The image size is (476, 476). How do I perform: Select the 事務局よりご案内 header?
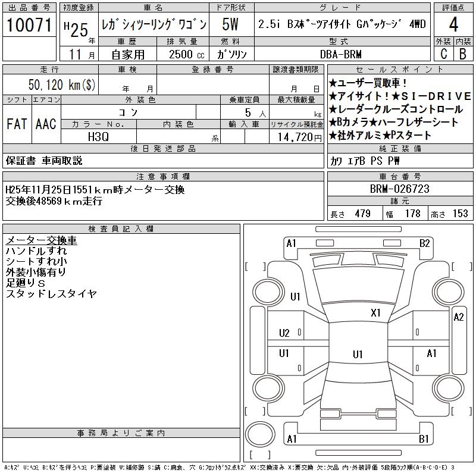pyautogui.click(x=121, y=433)
